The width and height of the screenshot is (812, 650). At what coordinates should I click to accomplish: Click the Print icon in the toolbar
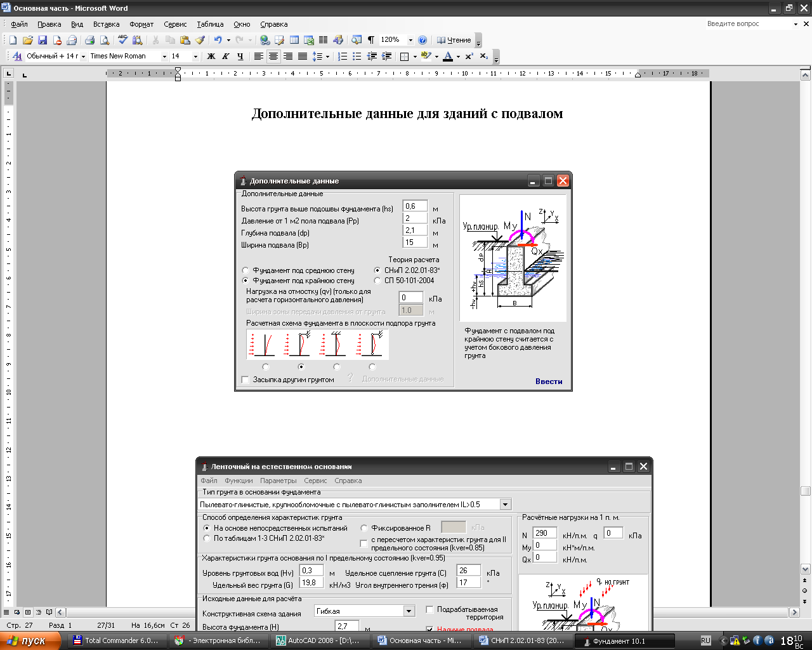[x=89, y=40]
